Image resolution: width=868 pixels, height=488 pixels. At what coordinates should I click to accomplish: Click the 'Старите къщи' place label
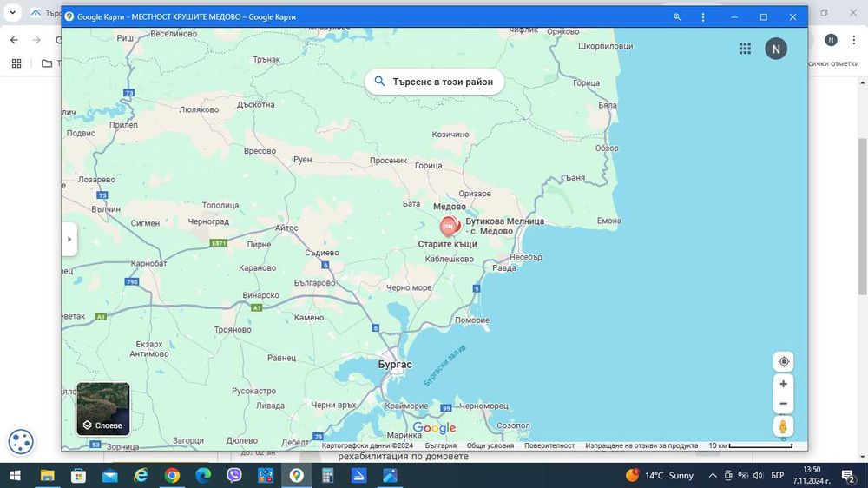click(447, 244)
